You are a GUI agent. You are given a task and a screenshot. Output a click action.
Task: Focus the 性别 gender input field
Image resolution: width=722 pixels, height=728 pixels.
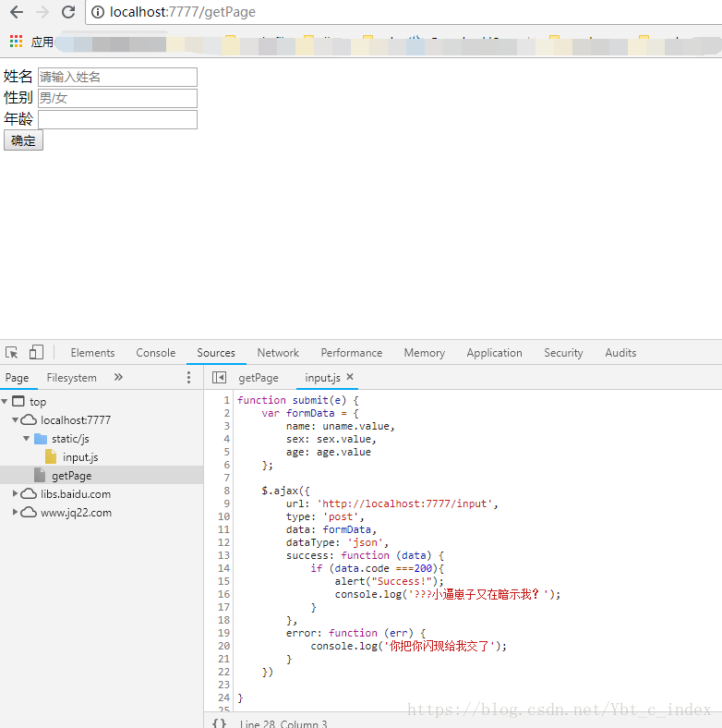click(117, 98)
